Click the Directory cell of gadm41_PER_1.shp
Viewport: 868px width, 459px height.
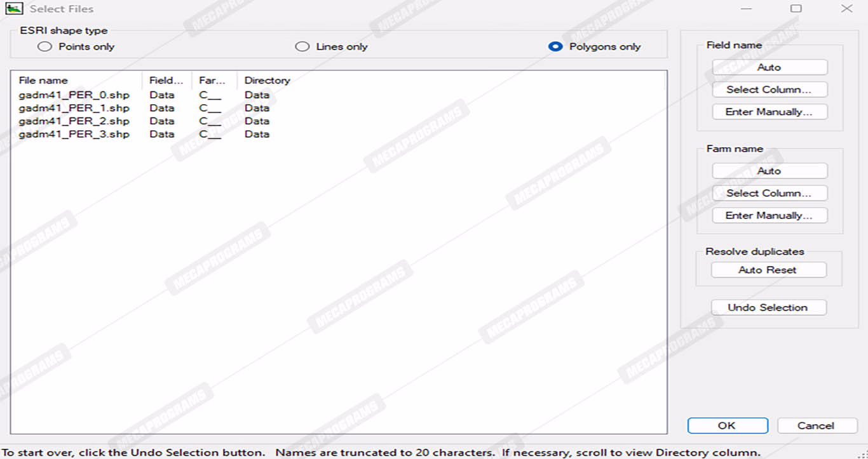(x=257, y=108)
